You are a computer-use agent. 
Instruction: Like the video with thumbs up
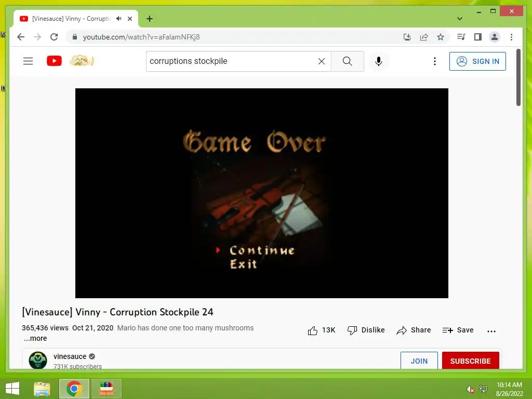[x=321, y=330]
